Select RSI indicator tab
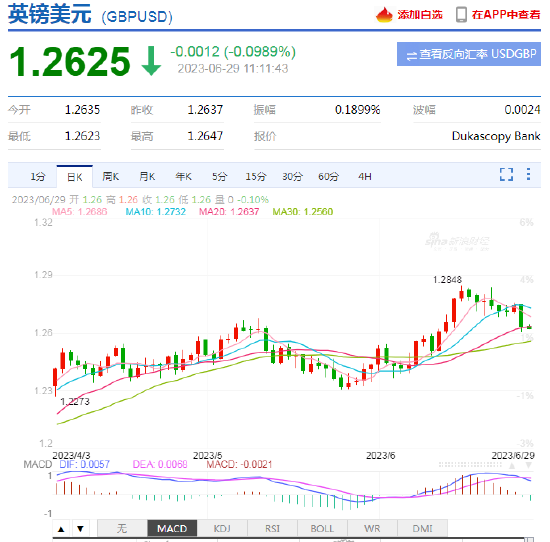 272,528
